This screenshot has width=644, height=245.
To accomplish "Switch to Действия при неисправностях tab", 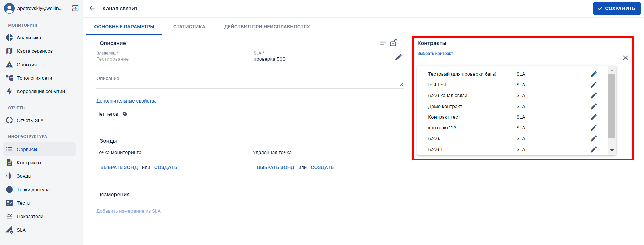I will (267, 27).
